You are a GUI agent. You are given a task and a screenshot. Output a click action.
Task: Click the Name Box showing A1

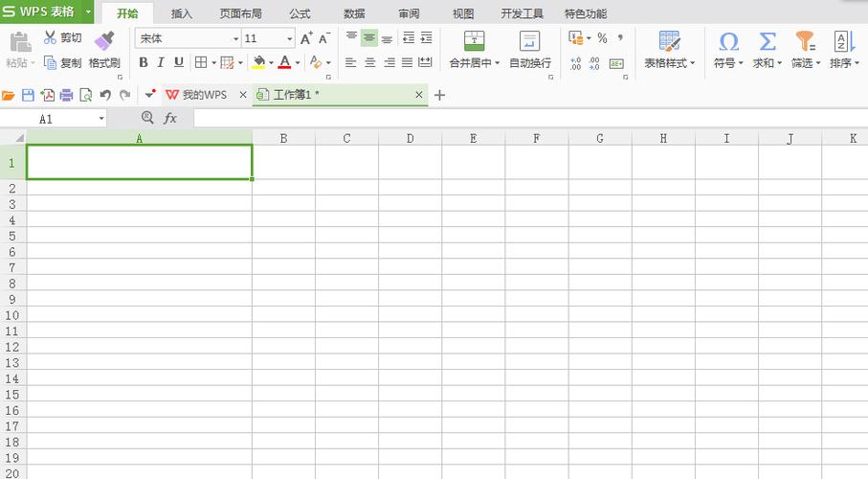click(54, 119)
